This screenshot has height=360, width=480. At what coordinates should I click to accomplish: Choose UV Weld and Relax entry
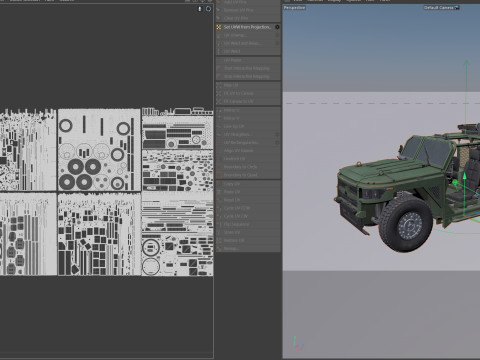(248, 43)
